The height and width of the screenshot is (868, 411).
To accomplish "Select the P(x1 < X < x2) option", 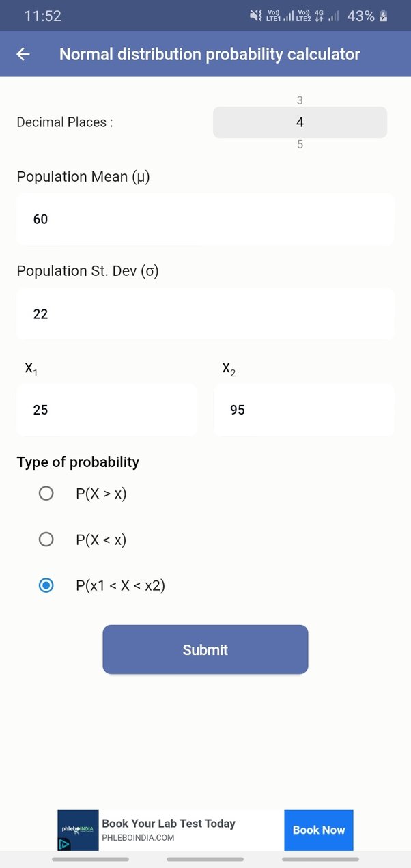I will [46, 585].
